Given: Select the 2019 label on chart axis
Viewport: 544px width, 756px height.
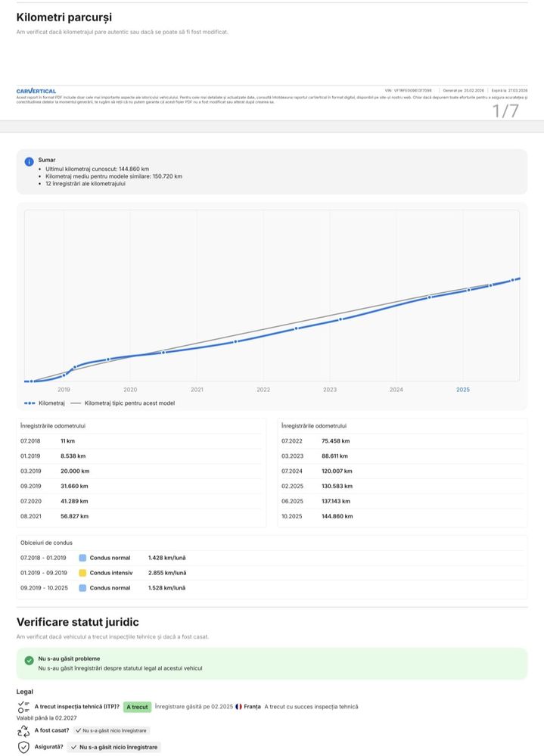Looking at the screenshot, I should (64, 390).
